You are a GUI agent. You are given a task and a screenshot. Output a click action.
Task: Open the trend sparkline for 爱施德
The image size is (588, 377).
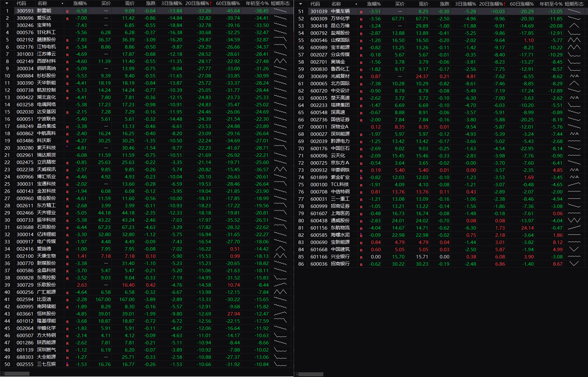point(280,249)
